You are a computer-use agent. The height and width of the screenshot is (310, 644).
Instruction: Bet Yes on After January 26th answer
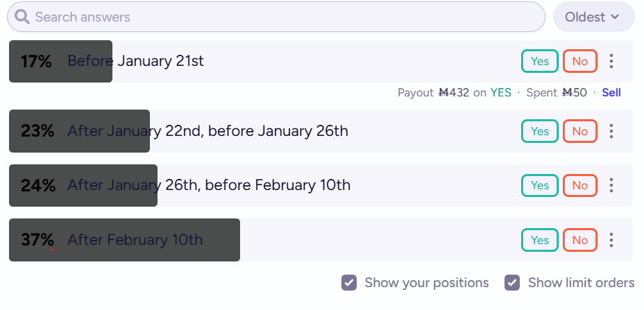coord(540,185)
